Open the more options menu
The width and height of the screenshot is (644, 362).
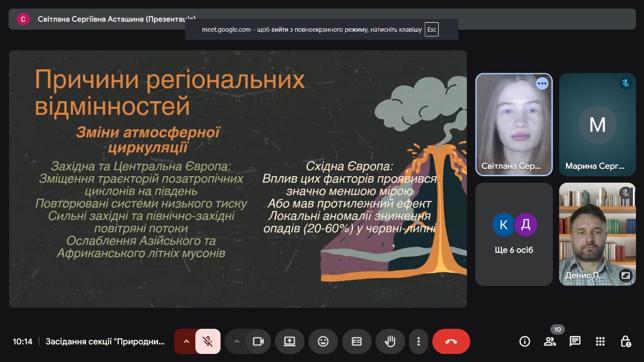(418, 341)
